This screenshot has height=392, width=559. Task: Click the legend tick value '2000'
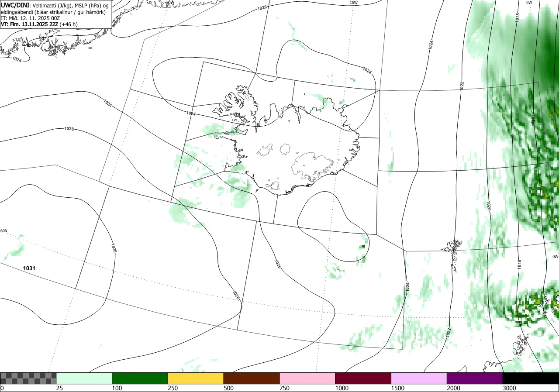click(x=454, y=388)
